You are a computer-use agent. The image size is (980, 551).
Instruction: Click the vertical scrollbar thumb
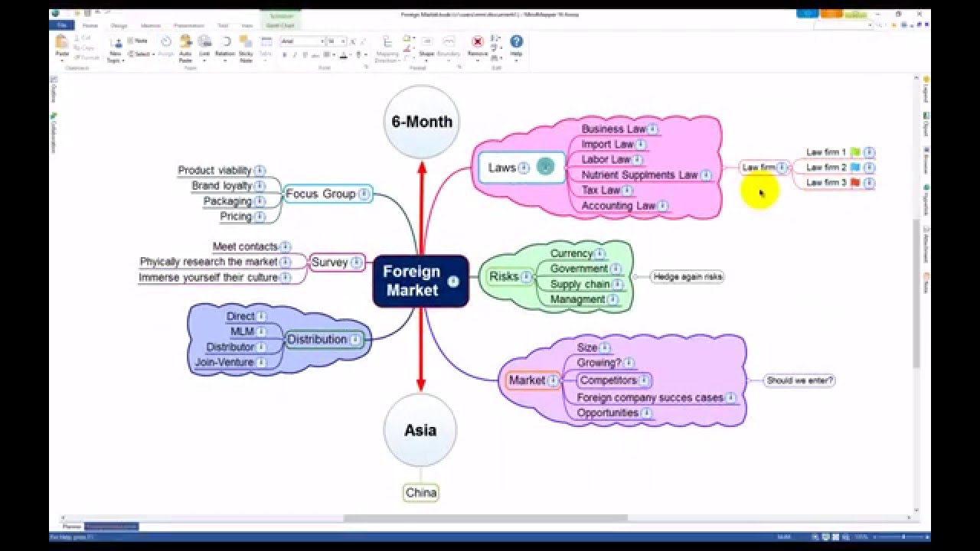916,295
